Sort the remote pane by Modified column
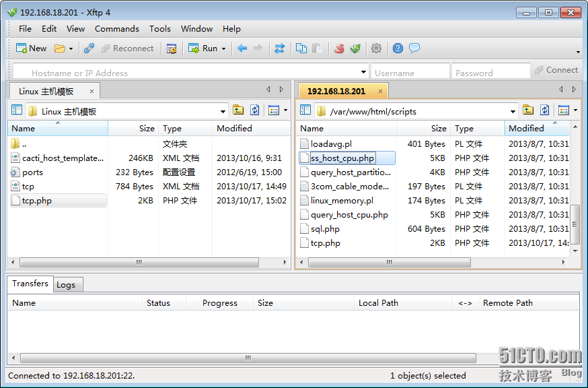Screen dimensions: 588x388 click(537, 129)
